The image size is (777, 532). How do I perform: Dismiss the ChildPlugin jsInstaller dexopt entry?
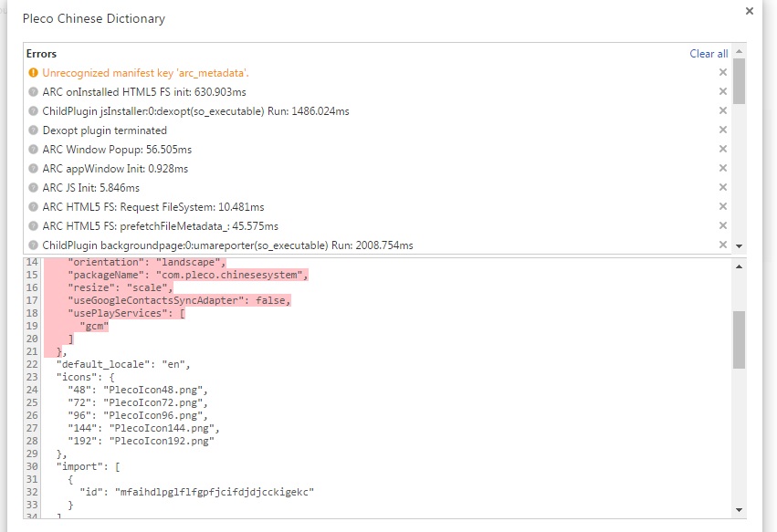click(x=723, y=110)
